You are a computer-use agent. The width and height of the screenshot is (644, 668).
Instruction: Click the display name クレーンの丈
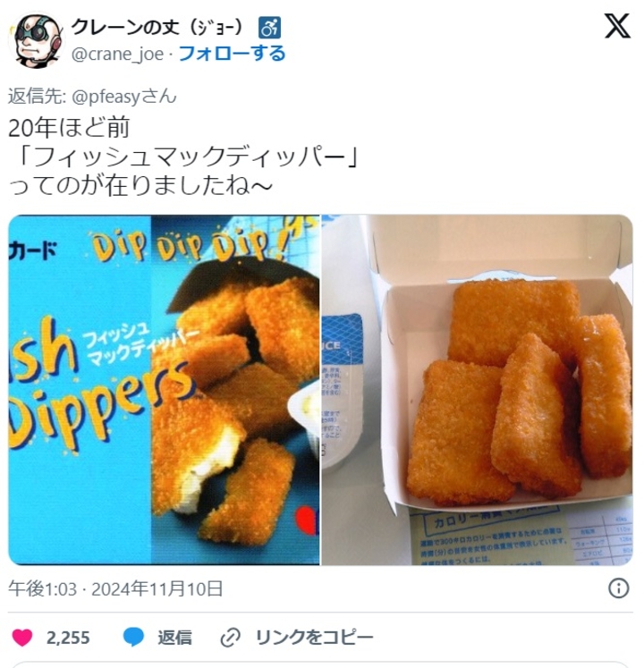[125, 28]
